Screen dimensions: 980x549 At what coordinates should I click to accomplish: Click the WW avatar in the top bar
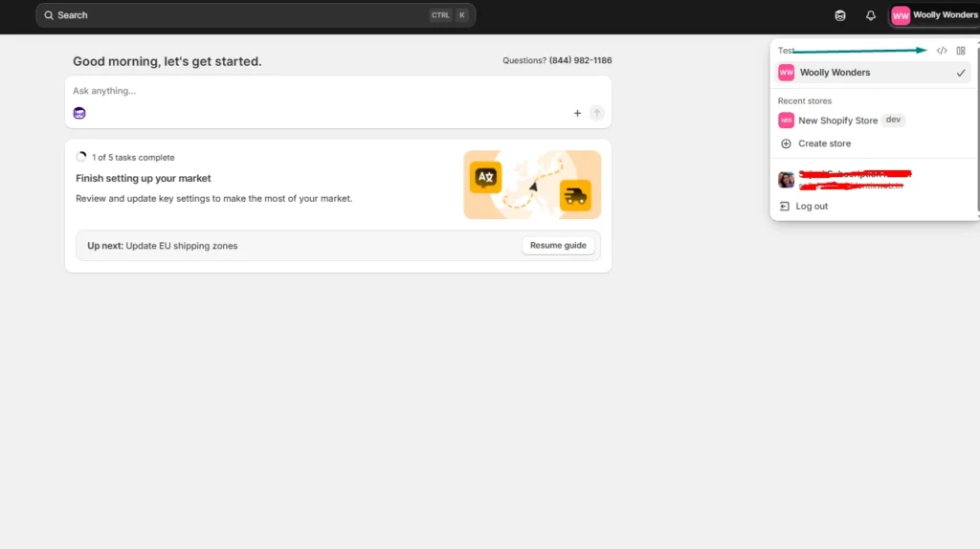coord(901,15)
